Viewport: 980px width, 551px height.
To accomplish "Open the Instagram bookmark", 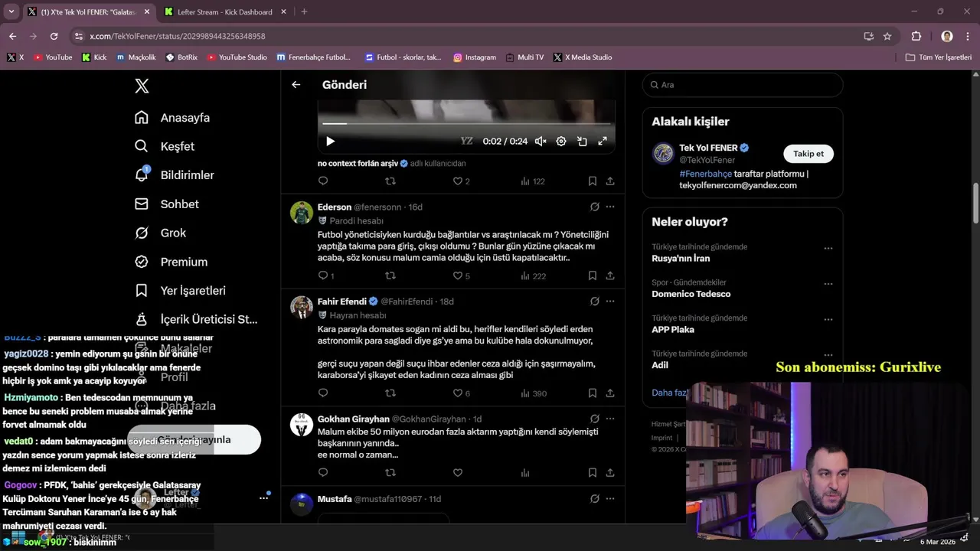I will [475, 57].
